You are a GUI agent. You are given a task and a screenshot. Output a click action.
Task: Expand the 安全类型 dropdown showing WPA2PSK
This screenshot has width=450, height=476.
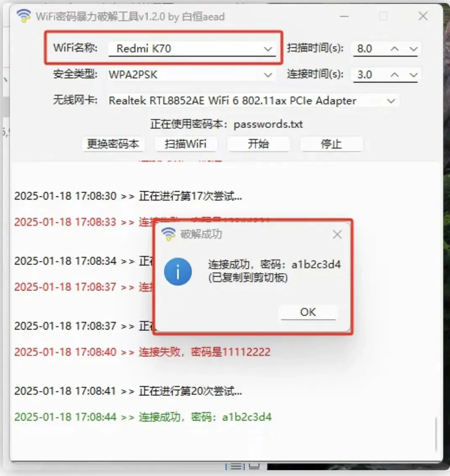click(x=192, y=75)
